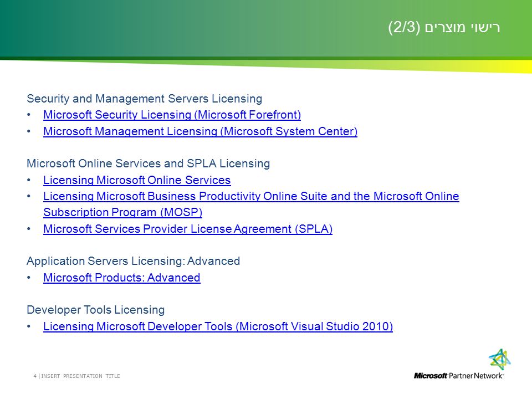The width and height of the screenshot is (532, 399).
Task: Open Microsoft Services Provider License Agreement (SPLA) link
Action: click(188, 229)
